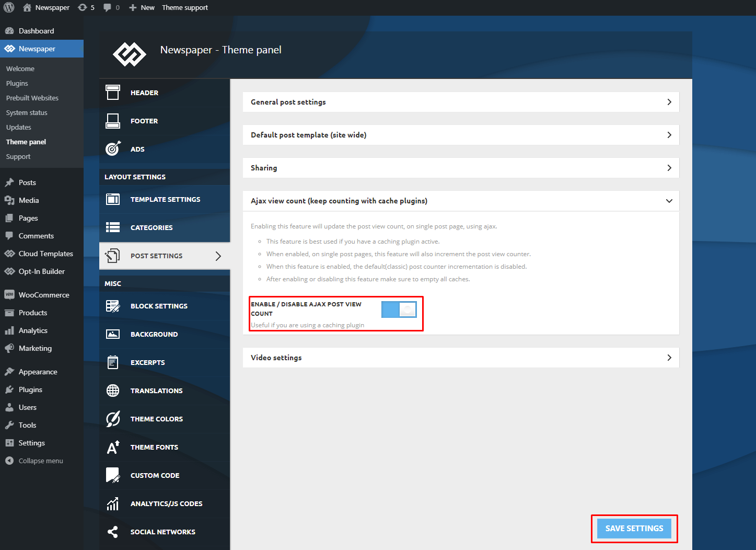
Task: Open the Settings menu item
Action: pos(42,443)
